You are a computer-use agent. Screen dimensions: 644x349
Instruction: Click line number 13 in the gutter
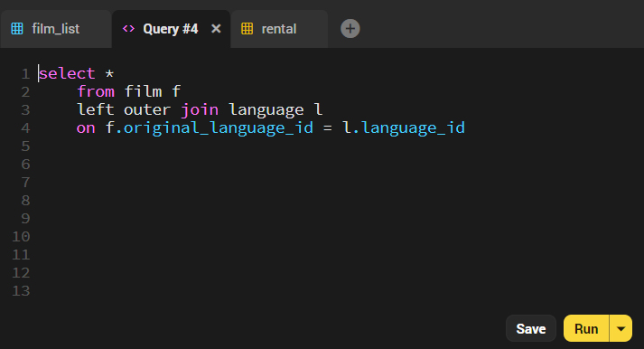coord(21,291)
